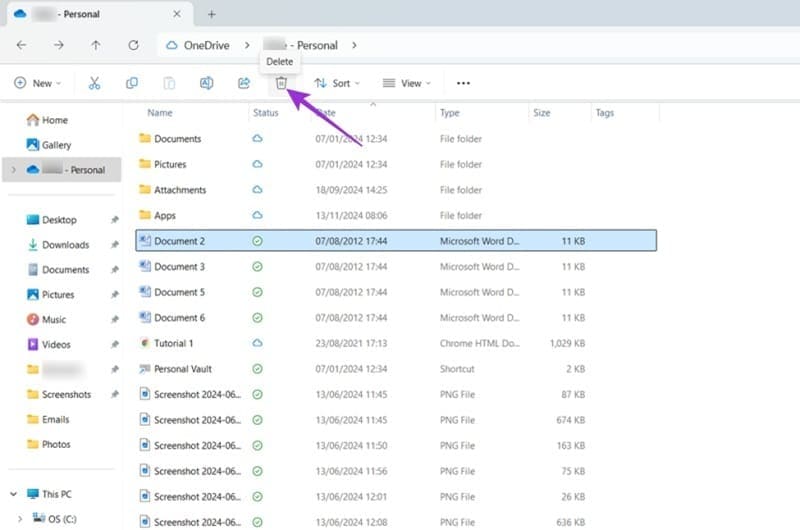Viewport: 800px width, 530px height.
Task: Click the Cut scissors icon
Action: pyautogui.click(x=94, y=83)
